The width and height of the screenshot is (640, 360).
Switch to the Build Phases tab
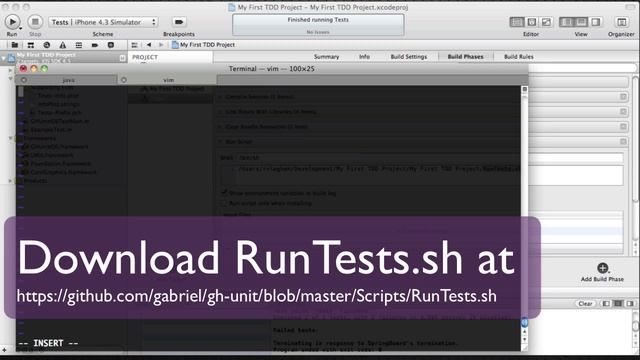(x=465, y=57)
